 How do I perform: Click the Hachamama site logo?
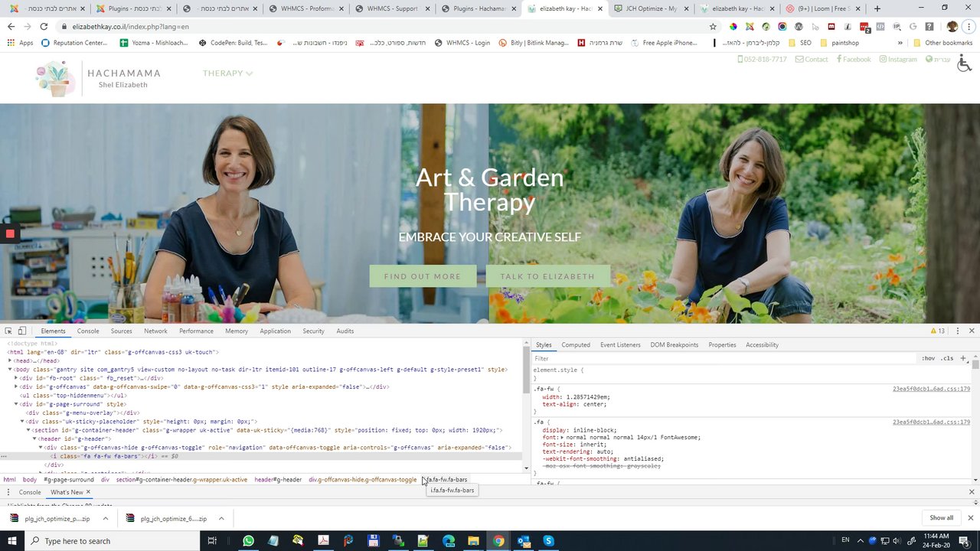click(x=98, y=79)
